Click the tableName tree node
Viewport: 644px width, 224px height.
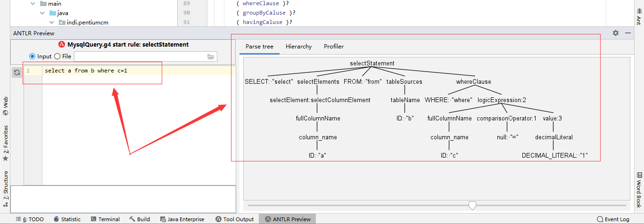point(405,100)
